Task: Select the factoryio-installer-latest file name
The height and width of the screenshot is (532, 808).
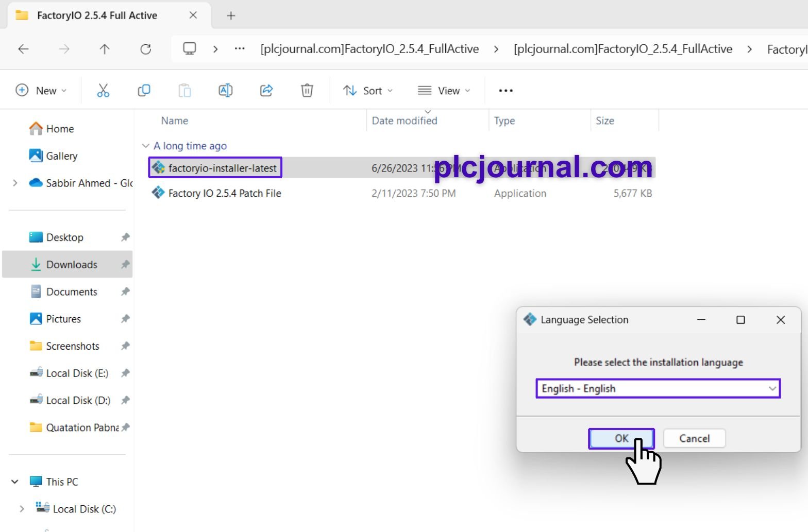Action: 223,168
